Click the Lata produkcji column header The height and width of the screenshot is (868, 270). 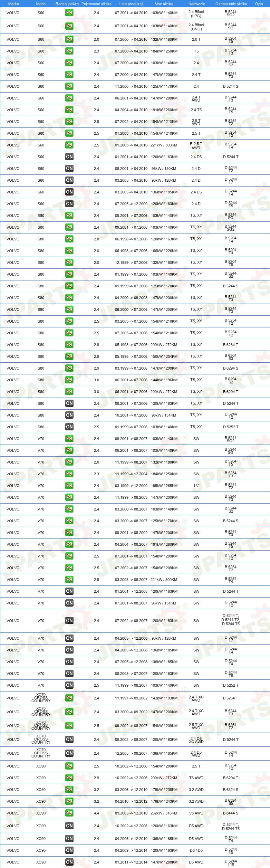(131, 4)
